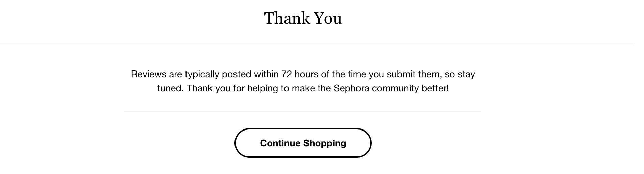
Task: Click the word "tuned." starting the second line
Action: pyautogui.click(x=170, y=88)
